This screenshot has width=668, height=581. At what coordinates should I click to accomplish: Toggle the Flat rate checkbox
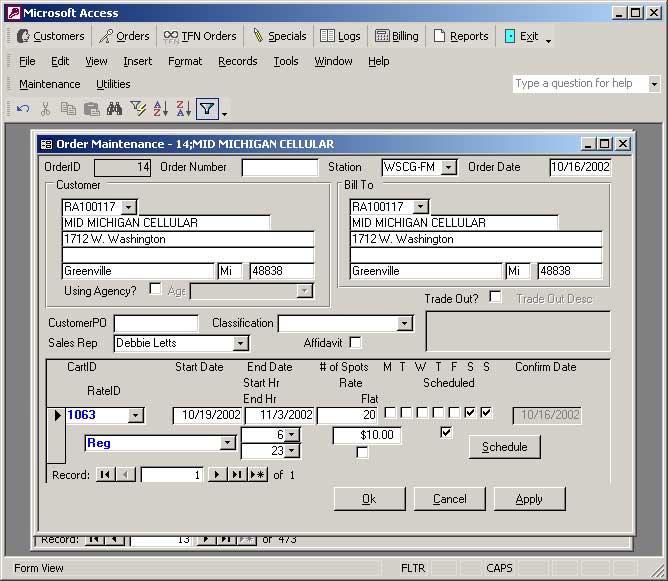[362, 452]
